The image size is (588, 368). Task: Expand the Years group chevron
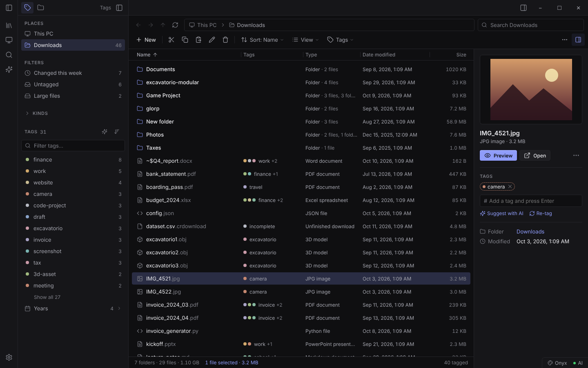119,309
